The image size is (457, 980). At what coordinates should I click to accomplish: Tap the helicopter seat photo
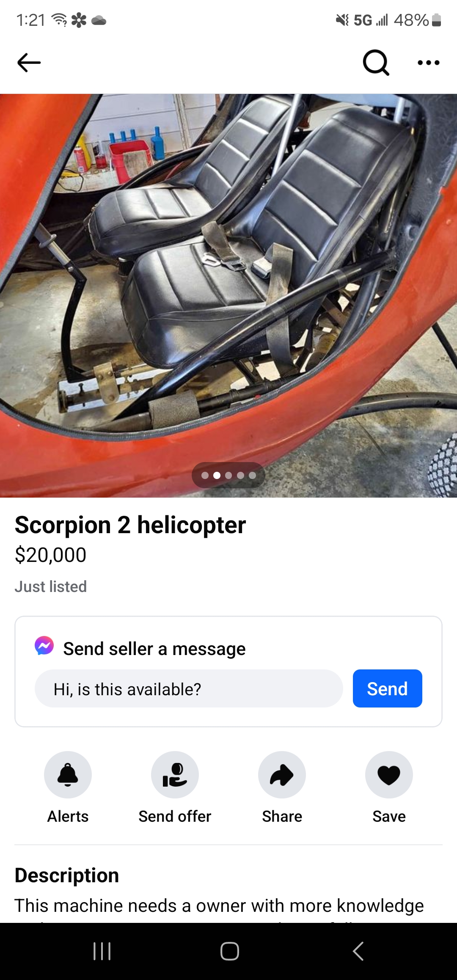click(x=228, y=295)
